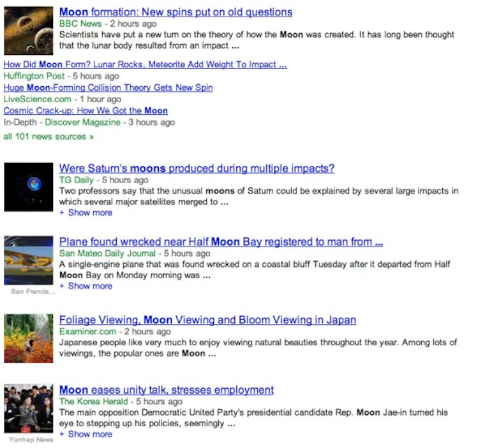This screenshot has width=485, height=448.
Task: Click the Discover Magazine source label
Action: (82, 123)
